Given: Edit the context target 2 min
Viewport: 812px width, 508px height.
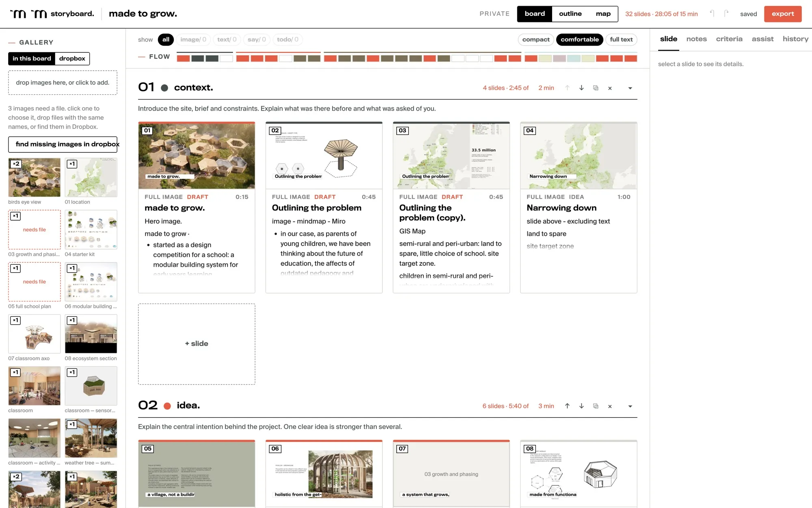Looking at the screenshot, I should tap(546, 88).
